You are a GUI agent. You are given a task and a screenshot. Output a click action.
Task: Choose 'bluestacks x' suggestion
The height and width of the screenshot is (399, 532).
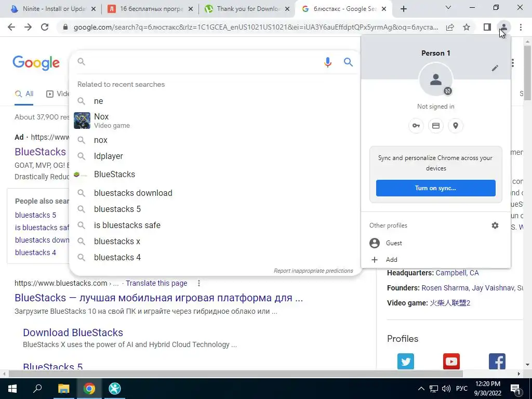coord(215,241)
